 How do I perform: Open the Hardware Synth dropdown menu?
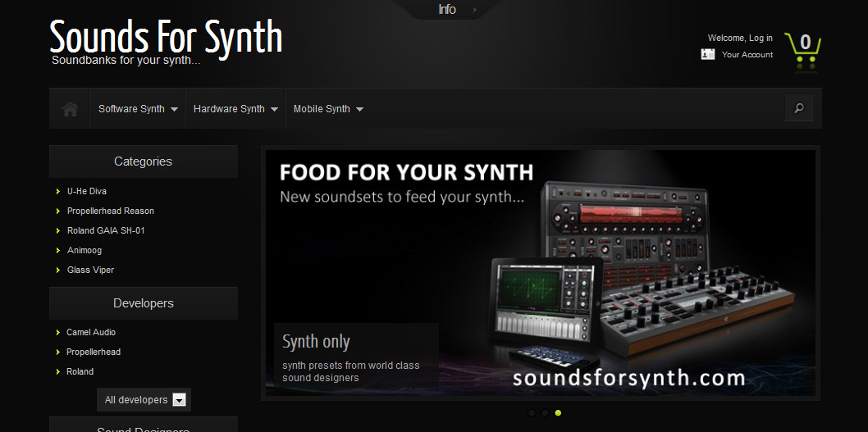click(x=235, y=109)
